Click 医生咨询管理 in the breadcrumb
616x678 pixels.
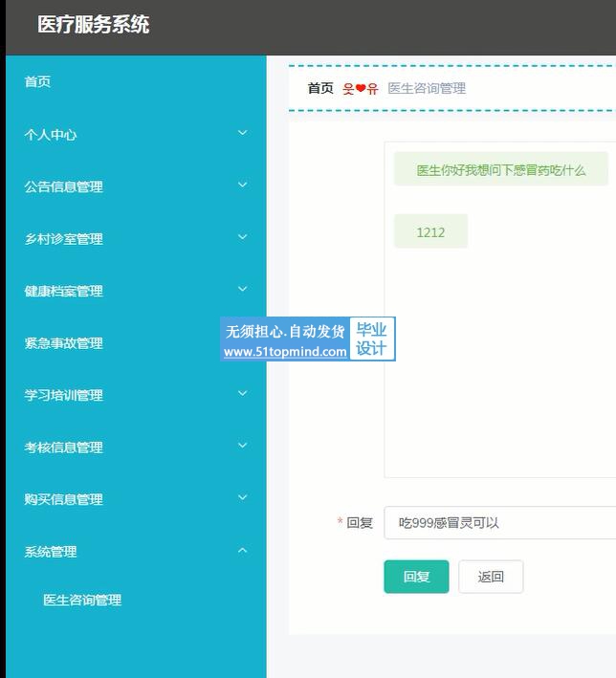point(427,88)
